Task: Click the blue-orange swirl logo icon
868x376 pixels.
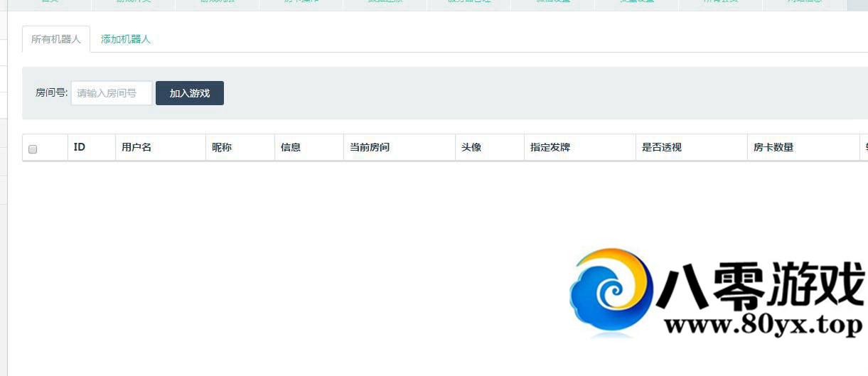Action: pos(611,291)
